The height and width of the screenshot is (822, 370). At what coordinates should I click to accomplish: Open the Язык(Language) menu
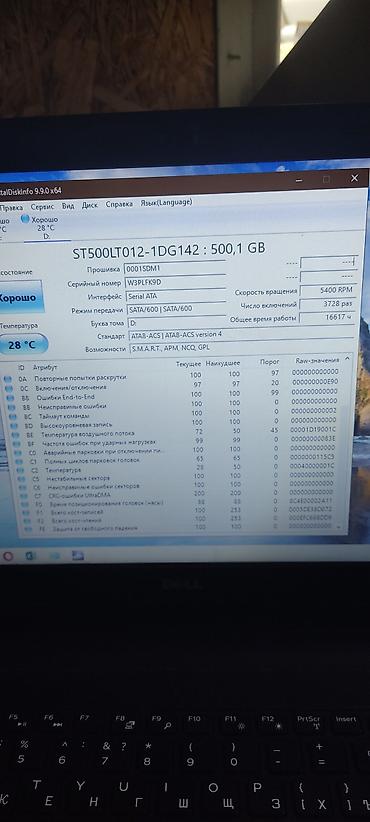tap(166, 202)
